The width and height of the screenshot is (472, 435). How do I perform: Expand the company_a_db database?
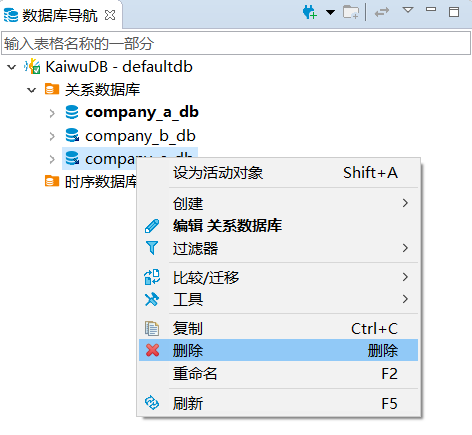pyautogui.click(x=52, y=113)
